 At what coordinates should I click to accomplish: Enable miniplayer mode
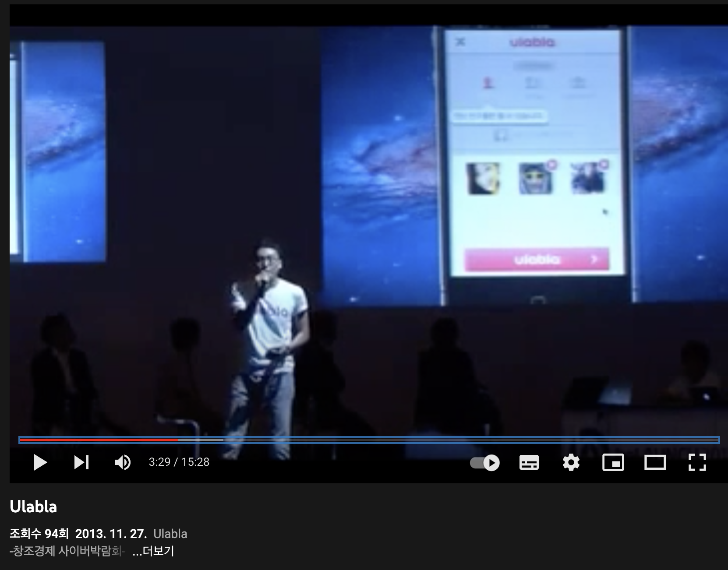coord(613,462)
